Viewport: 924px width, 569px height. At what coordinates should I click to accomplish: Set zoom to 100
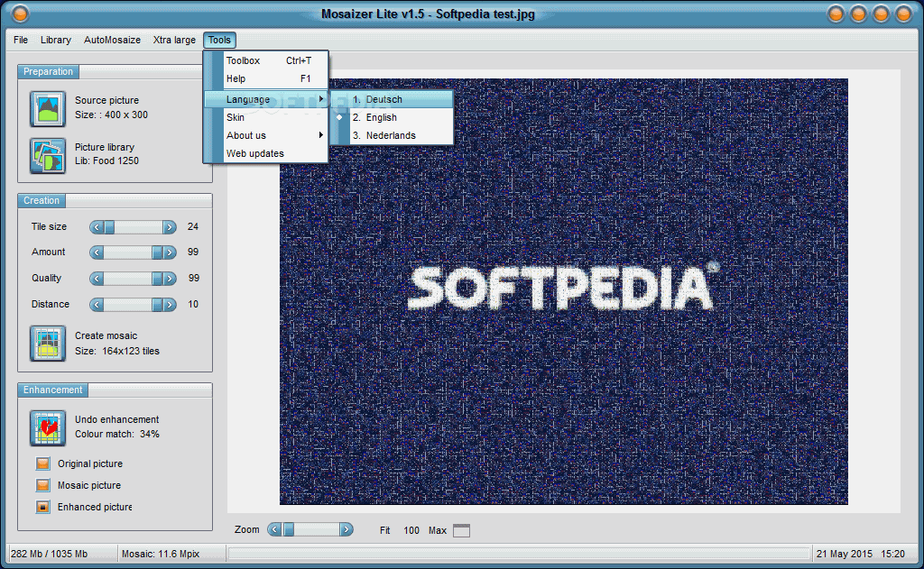411,531
